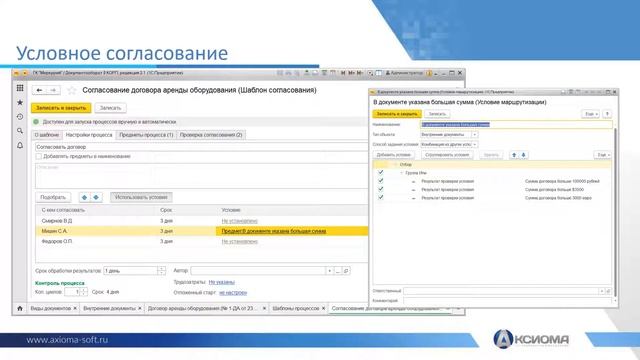This screenshot has width=640, height=360.
Task: Go forward with right arrow button
Action: point(53,90)
